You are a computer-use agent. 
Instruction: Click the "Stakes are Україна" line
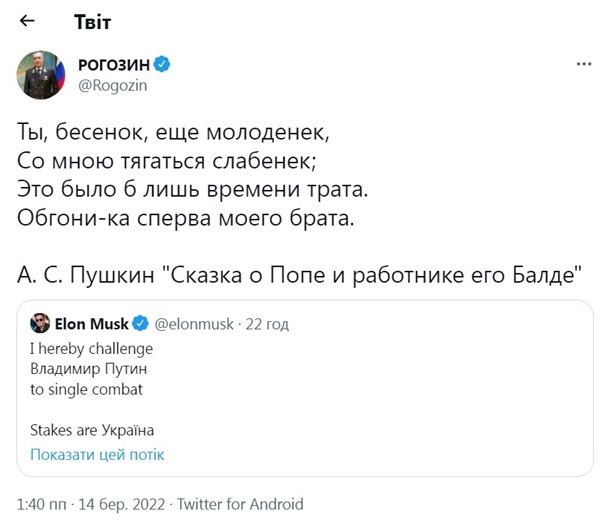92,431
